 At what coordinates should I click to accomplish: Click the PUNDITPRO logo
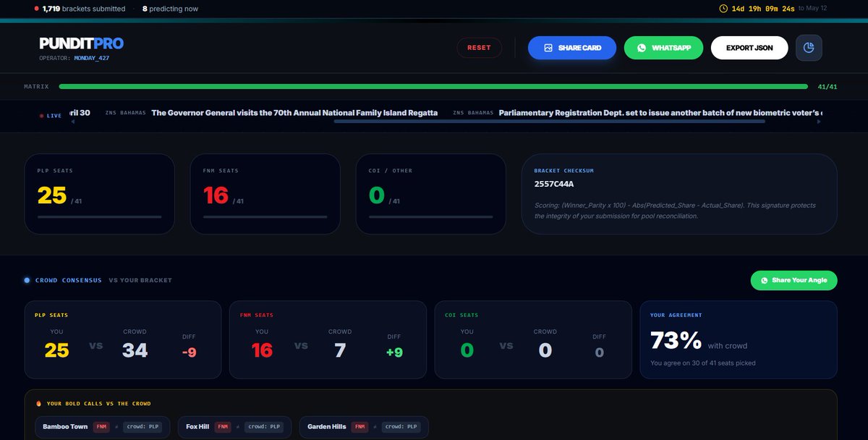82,44
